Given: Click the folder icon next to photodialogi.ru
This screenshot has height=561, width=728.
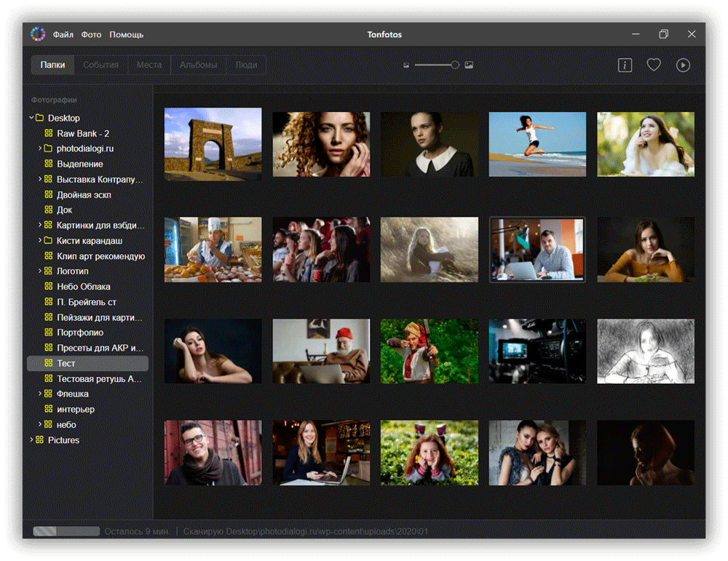Looking at the screenshot, I should (48, 148).
